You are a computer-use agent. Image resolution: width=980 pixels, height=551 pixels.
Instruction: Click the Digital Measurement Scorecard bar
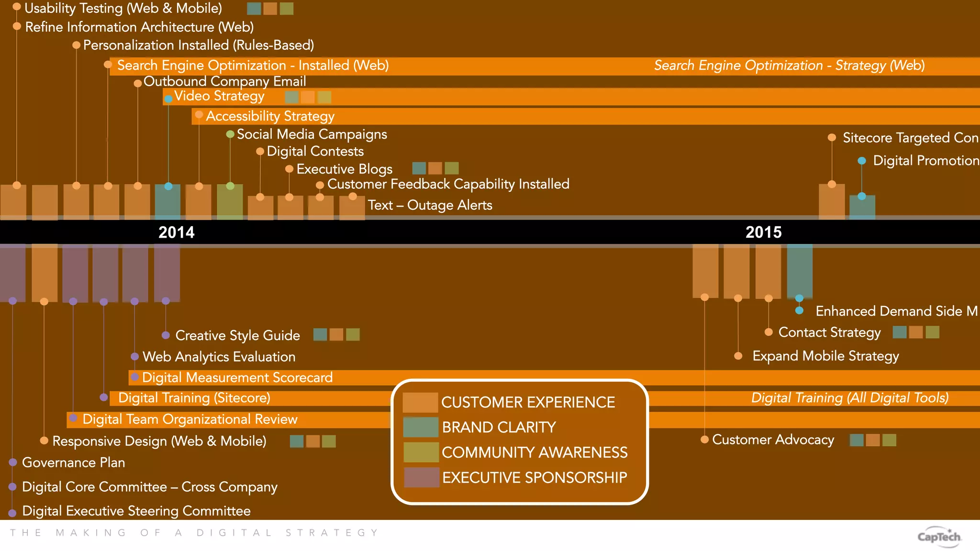[237, 378]
